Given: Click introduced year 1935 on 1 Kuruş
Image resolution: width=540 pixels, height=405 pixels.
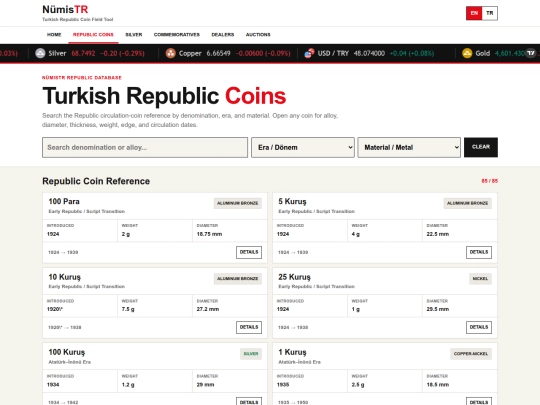Looking at the screenshot, I should coord(283,385).
